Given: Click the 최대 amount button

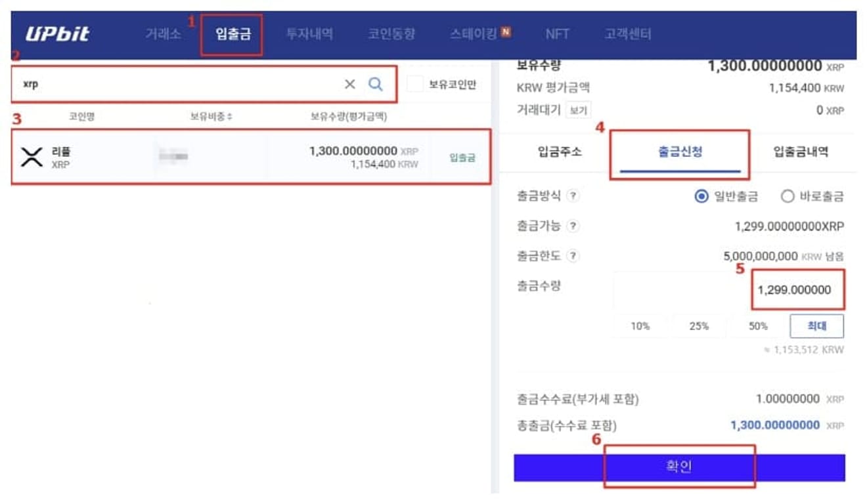Looking at the screenshot, I should (816, 326).
